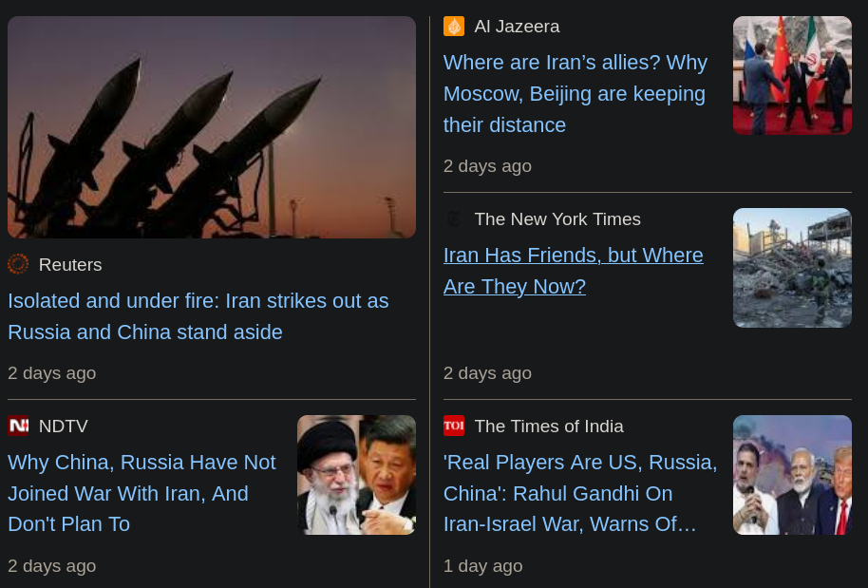Click The Times of India source name
Image resolution: width=868 pixels, height=588 pixels.
tap(549, 426)
